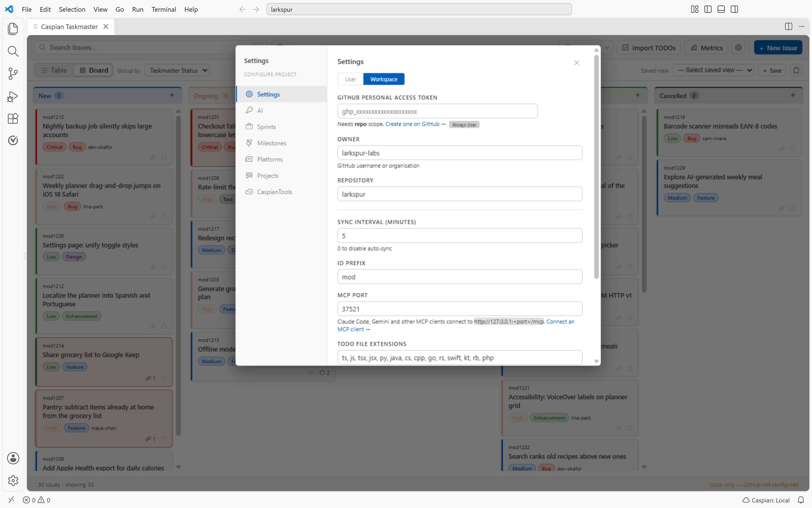Switch to the Workspace settings scope
Image resolution: width=812 pixels, height=508 pixels.
[x=383, y=79]
